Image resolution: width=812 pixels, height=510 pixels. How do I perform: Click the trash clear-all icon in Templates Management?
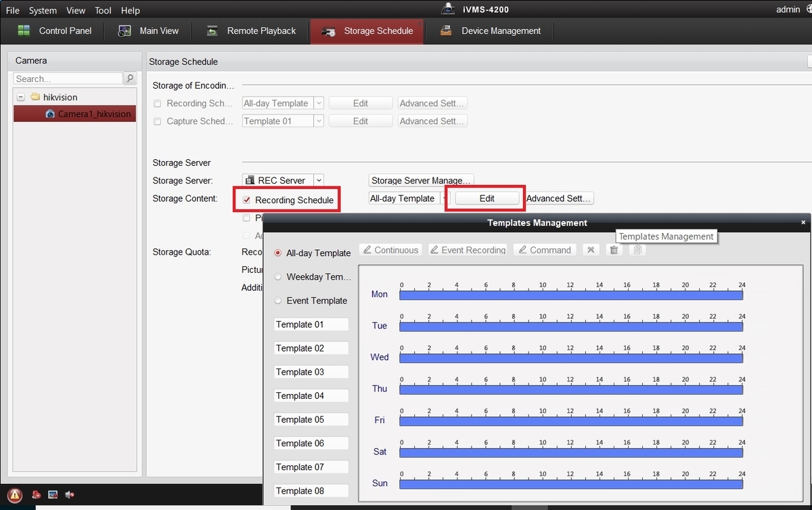tap(614, 250)
